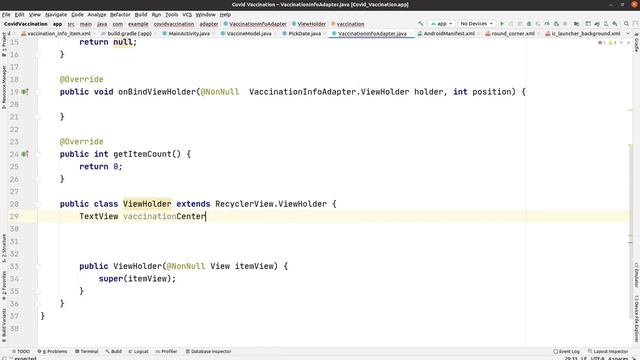Collapse the getItemCount method fold marker
The height and width of the screenshot is (360, 640).
(x=38, y=154)
